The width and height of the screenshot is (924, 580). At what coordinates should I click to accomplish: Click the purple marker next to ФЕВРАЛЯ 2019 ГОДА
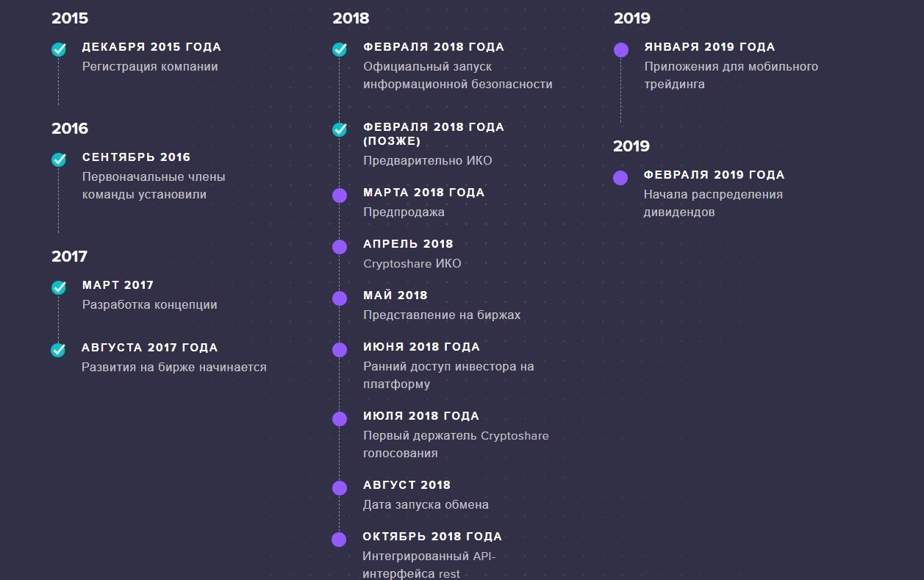(x=620, y=178)
